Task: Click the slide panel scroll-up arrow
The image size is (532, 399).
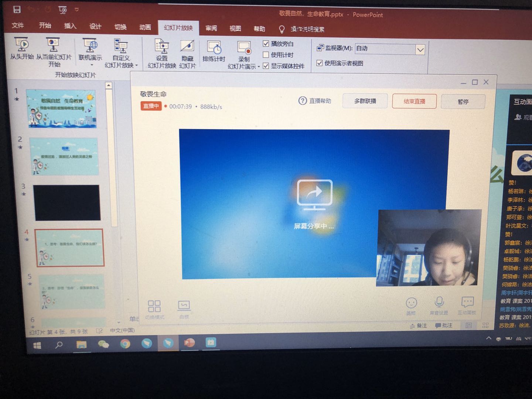Action: click(x=109, y=85)
